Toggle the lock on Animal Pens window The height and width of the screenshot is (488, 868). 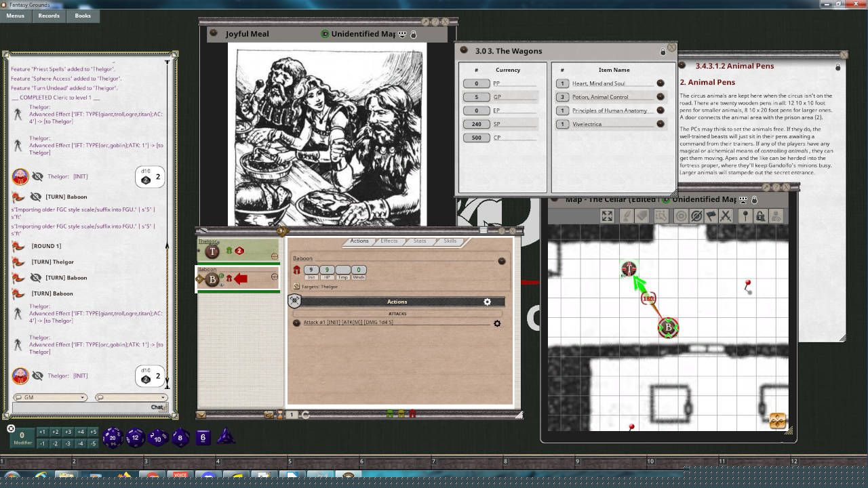point(838,67)
